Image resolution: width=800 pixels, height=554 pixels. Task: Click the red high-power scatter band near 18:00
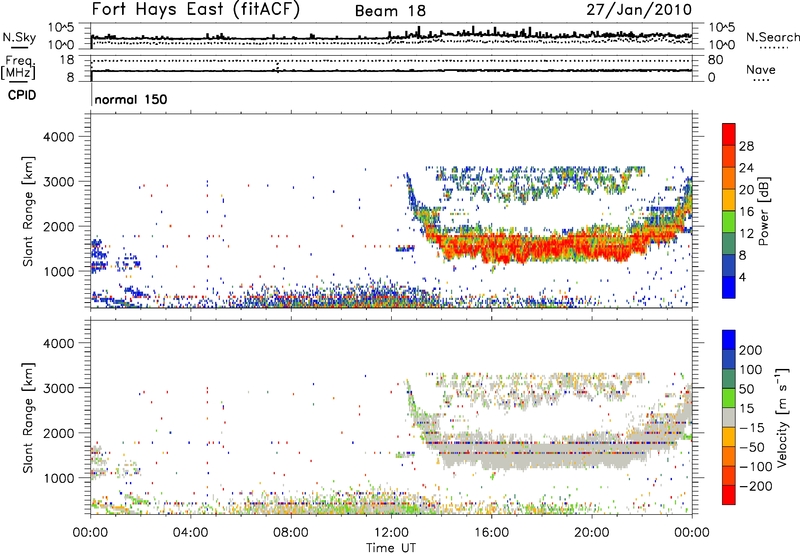(x=541, y=246)
